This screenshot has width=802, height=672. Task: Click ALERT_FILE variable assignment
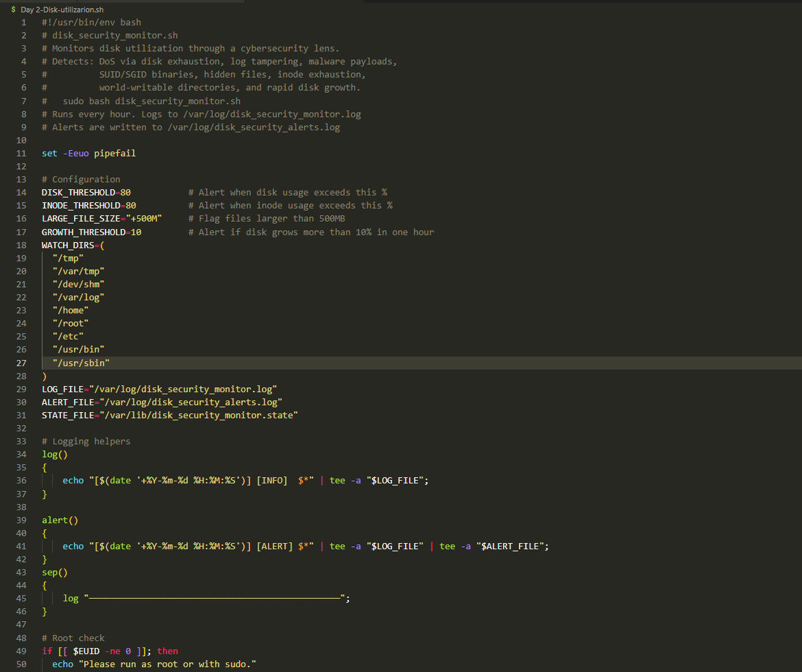click(162, 403)
